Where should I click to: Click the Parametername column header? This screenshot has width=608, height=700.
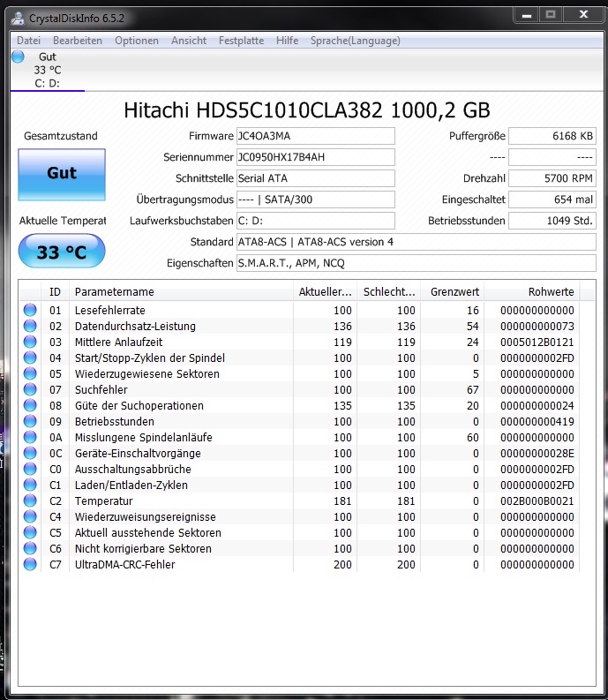(181, 292)
